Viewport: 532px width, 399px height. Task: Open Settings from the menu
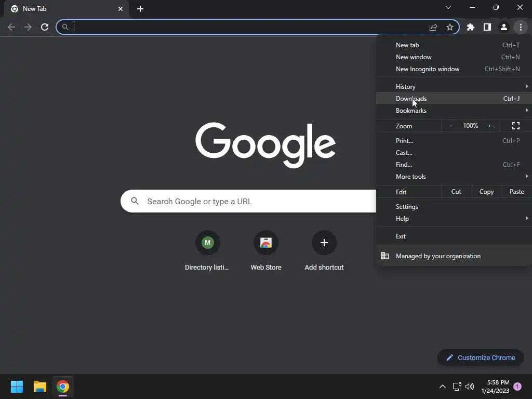point(454,207)
